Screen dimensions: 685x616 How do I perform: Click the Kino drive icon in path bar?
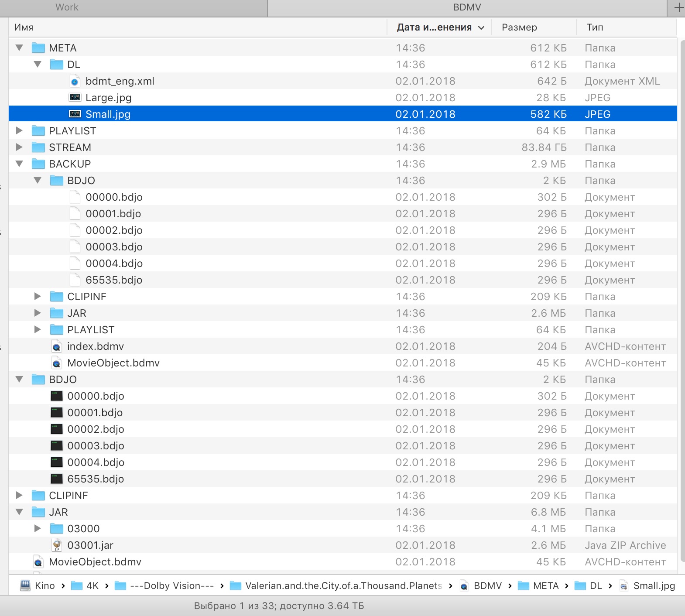(x=25, y=585)
